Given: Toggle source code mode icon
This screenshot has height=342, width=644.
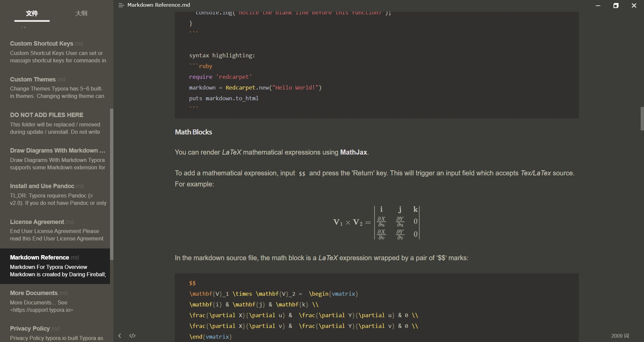Looking at the screenshot, I should point(132,336).
